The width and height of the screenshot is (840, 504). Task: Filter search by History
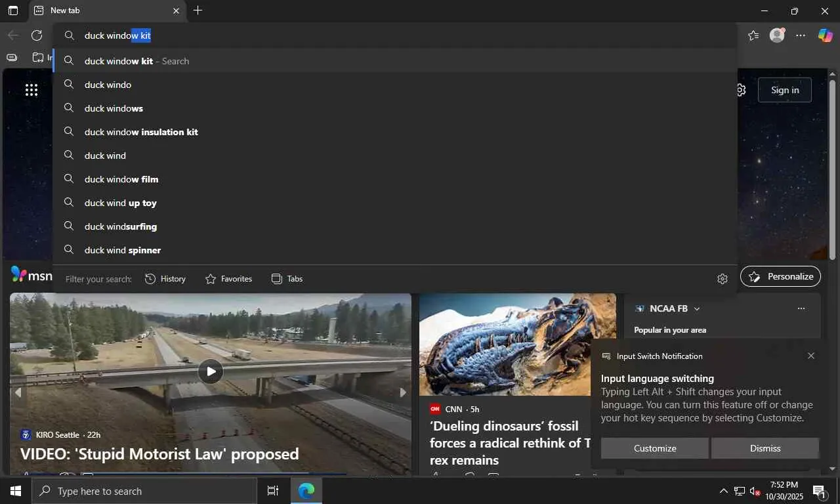pyautogui.click(x=165, y=279)
